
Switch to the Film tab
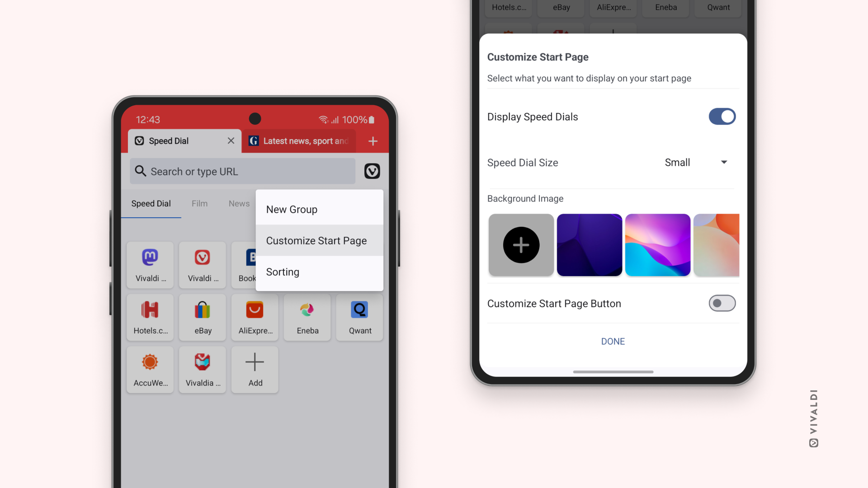click(x=200, y=203)
